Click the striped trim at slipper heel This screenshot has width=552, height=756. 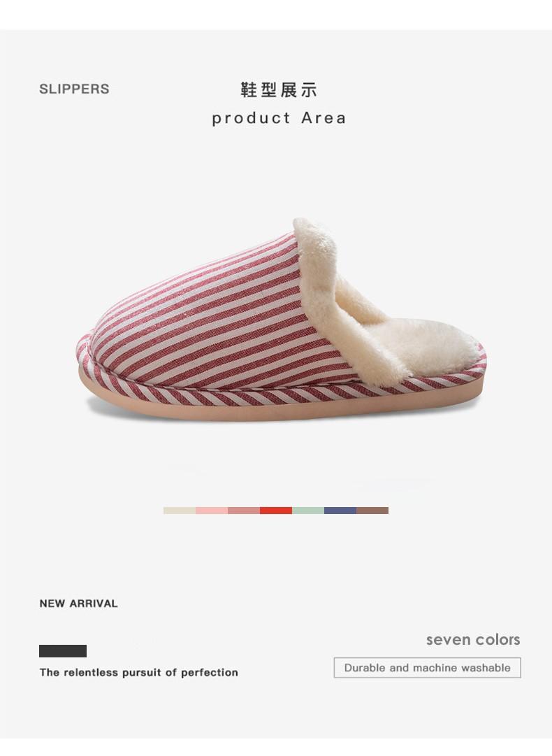pyautogui.click(x=448, y=378)
